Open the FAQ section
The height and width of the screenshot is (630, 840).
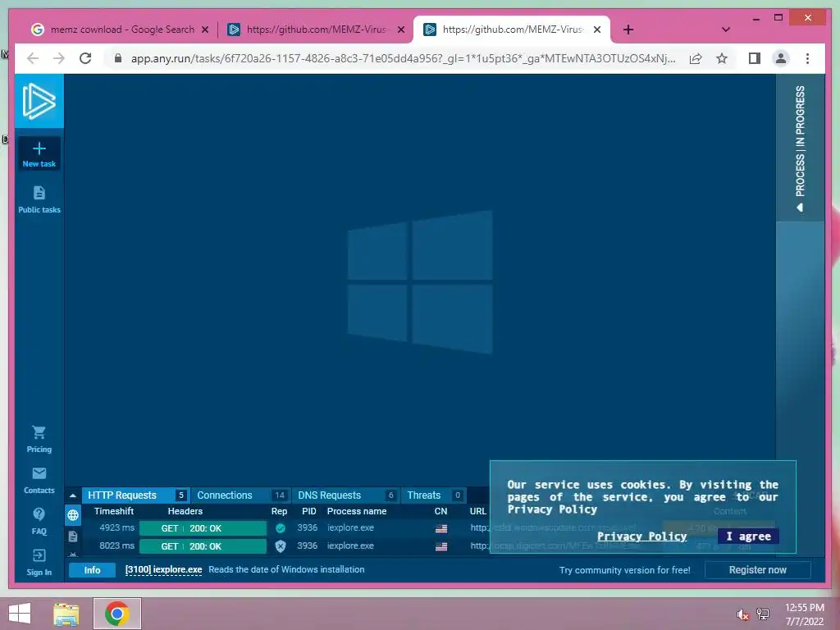tap(39, 521)
